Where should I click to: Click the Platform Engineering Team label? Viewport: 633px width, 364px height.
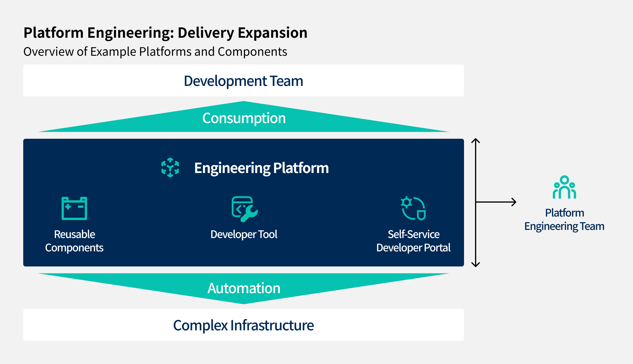point(564,219)
